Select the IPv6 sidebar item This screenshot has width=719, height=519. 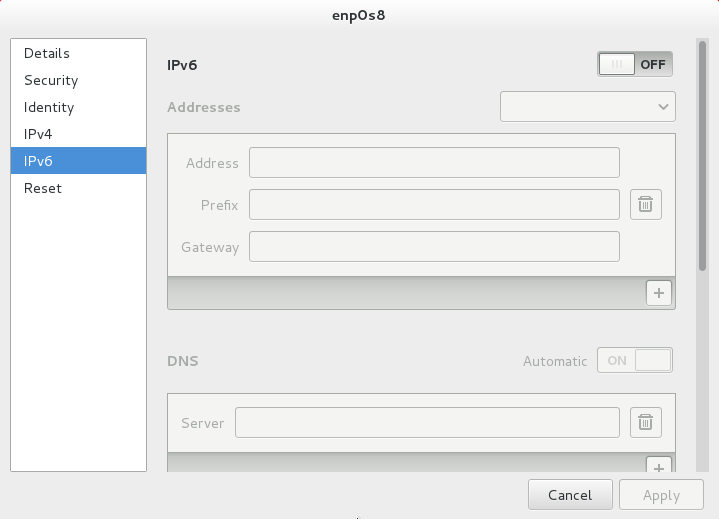pos(78,161)
